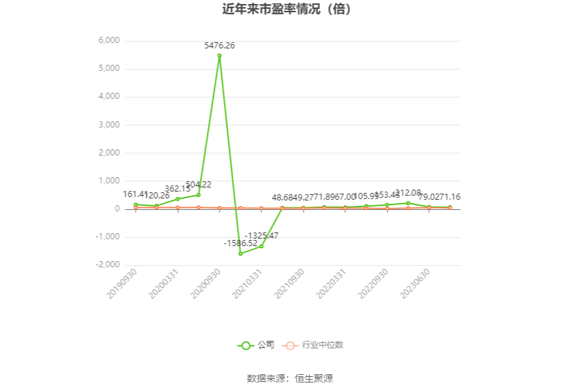This screenshot has height=392, width=580.
Task: Select the 5476.26 peak data point
Action: [219, 56]
